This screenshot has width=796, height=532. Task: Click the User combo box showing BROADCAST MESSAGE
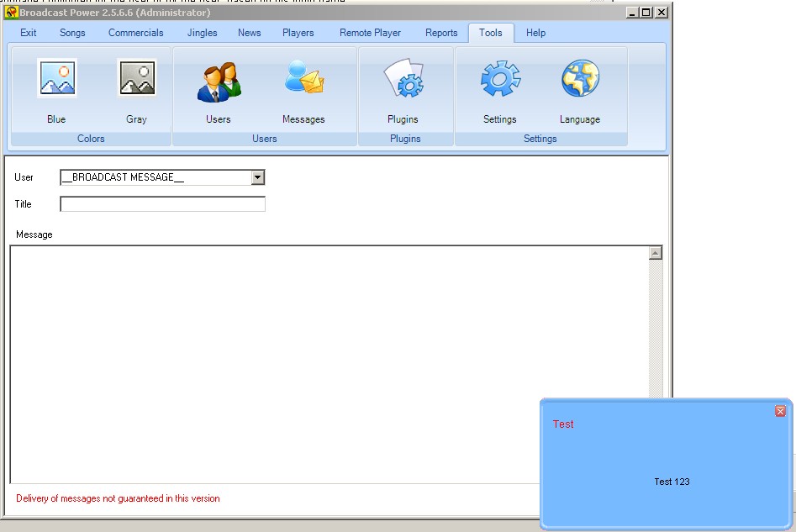point(162,177)
